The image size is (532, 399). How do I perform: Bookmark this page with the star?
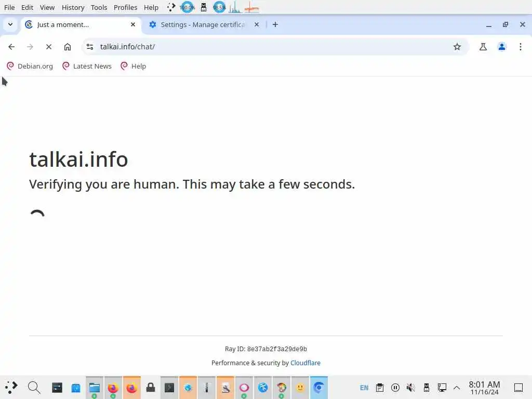457,47
